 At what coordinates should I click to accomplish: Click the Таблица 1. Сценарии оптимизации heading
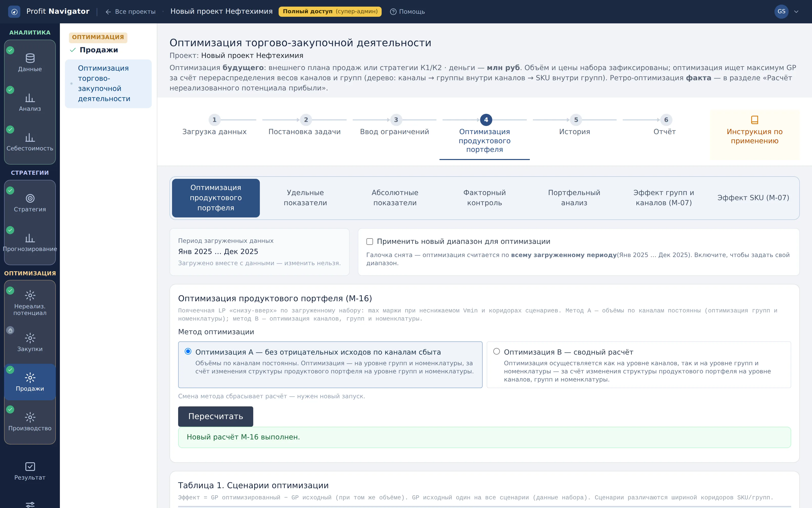point(253,485)
